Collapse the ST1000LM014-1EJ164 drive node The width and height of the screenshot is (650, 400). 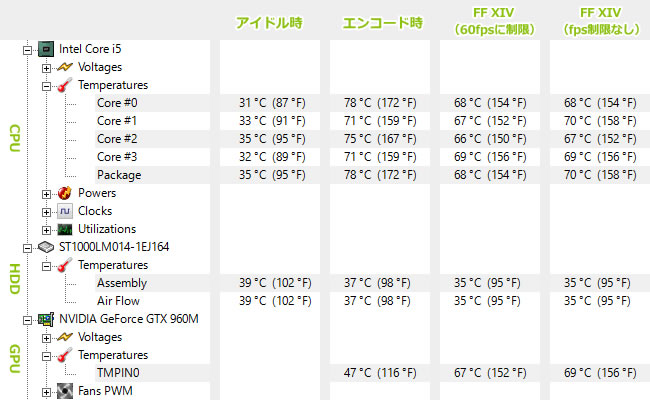[27, 248]
